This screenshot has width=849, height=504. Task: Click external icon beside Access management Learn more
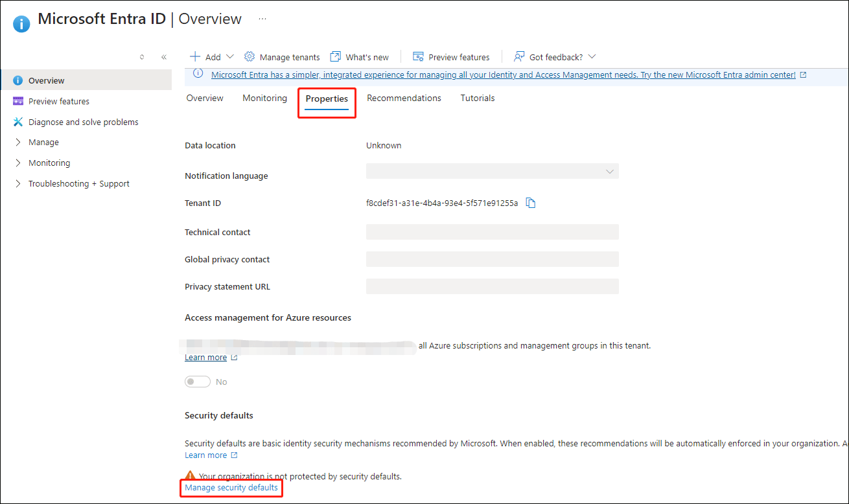point(234,358)
